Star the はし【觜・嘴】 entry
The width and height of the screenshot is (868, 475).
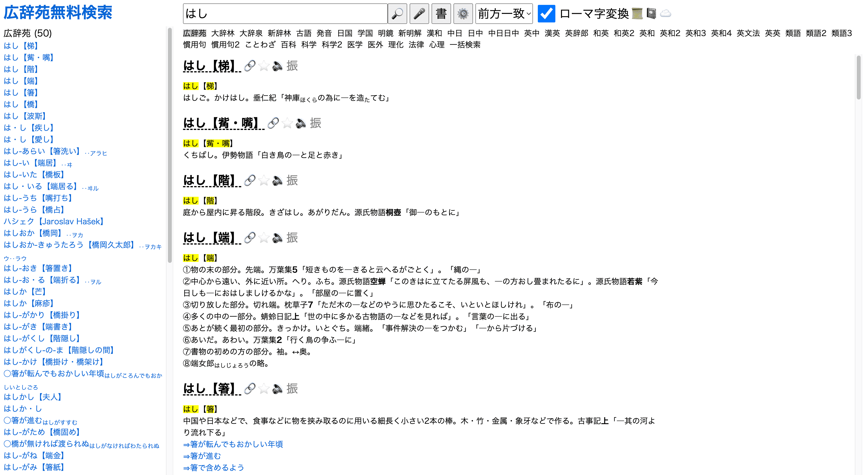(287, 123)
